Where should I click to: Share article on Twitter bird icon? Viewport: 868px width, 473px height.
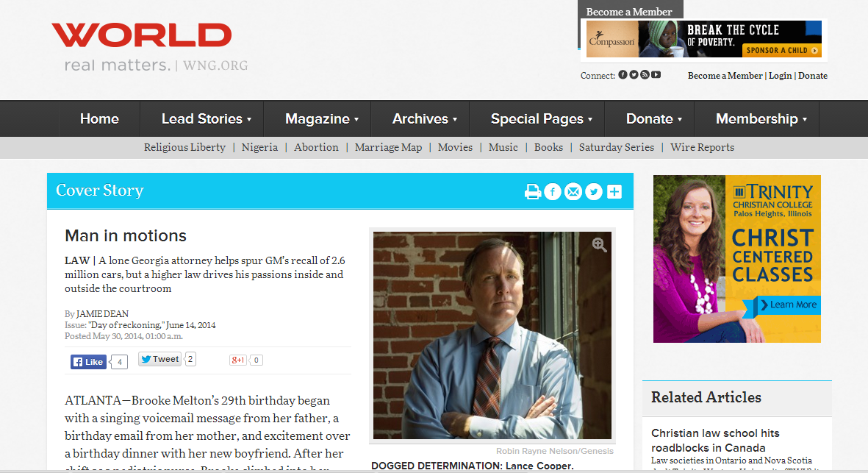point(593,192)
